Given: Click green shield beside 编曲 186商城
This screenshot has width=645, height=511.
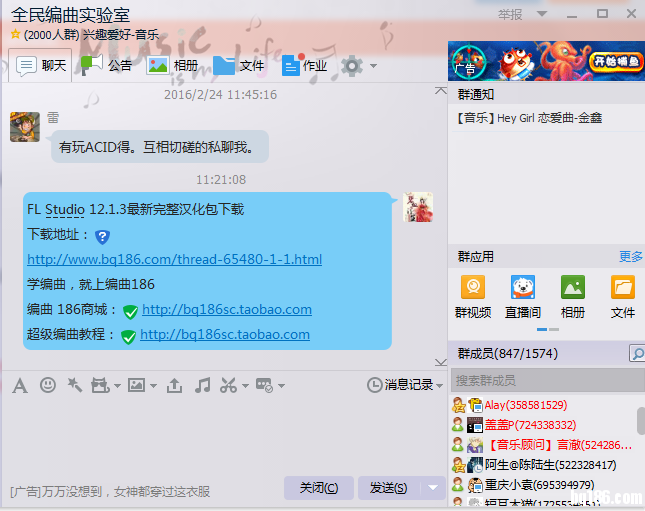Looking at the screenshot, I should pyautogui.click(x=130, y=312).
